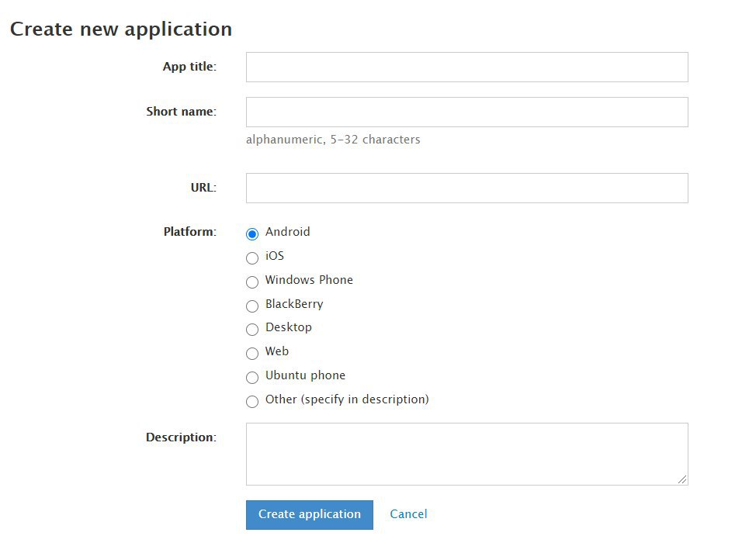Select the Android platform radio button

tap(252, 233)
